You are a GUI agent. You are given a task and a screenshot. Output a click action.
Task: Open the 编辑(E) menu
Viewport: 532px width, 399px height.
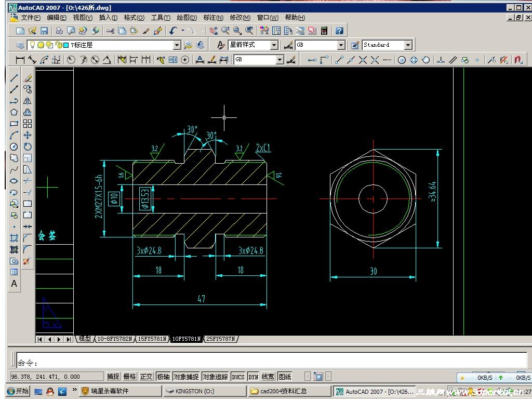[x=56, y=18]
